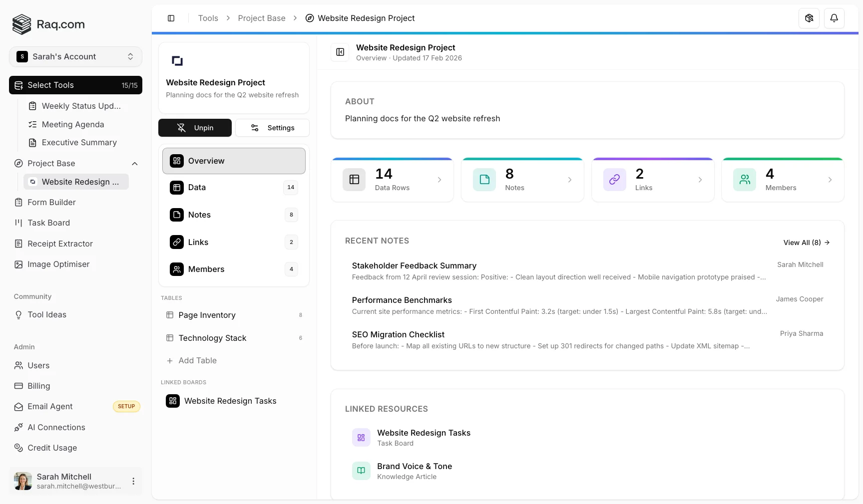Open the Image Optimiser tool
Viewport: 863px width, 504px height.
point(58,264)
